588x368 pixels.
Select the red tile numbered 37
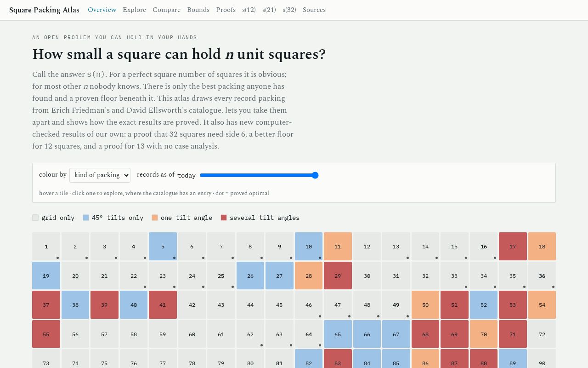pyautogui.click(x=46, y=305)
